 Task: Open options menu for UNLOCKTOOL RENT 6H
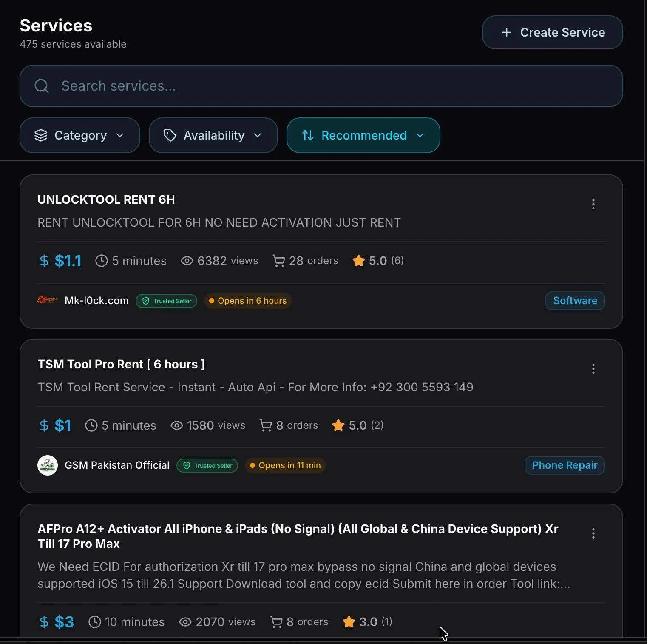click(593, 204)
